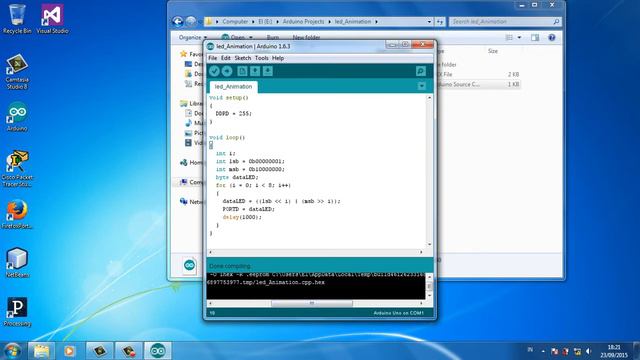Click 'Arduino Uno on COM1' status text
The height and width of the screenshot is (360, 640).
point(398,313)
